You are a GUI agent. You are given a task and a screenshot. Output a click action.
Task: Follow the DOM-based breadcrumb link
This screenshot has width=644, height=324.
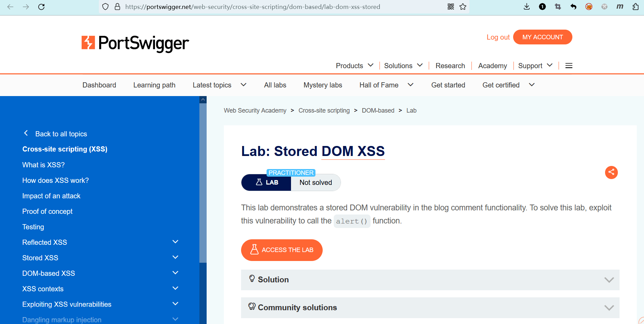[x=378, y=111]
